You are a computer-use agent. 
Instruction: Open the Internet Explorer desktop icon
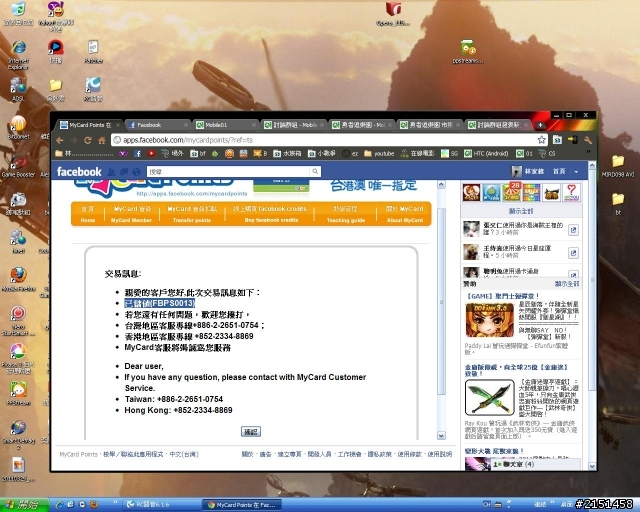click(x=18, y=55)
